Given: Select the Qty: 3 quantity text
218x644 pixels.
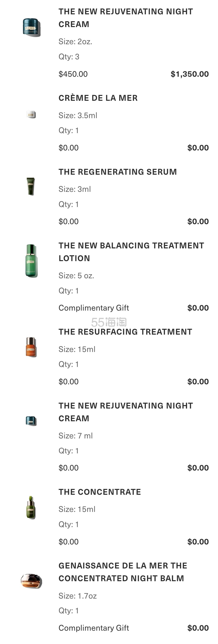Looking at the screenshot, I should (69, 57).
